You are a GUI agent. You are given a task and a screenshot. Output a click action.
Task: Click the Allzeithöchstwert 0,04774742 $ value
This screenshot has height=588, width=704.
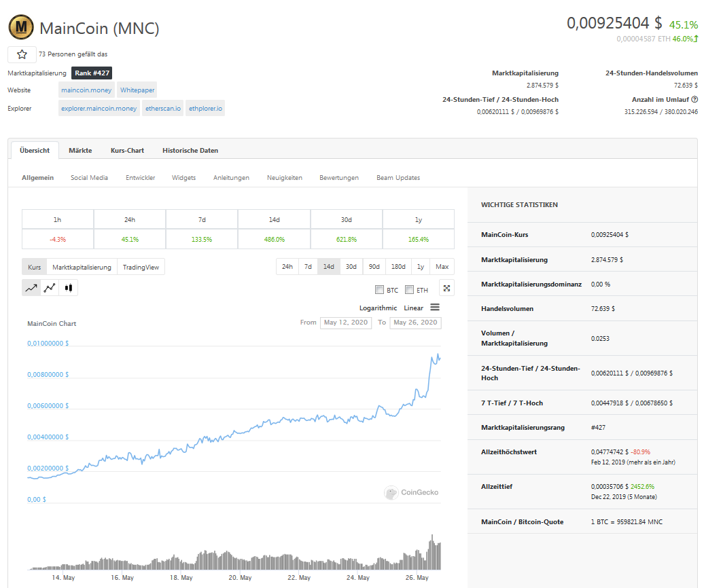click(x=610, y=452)
